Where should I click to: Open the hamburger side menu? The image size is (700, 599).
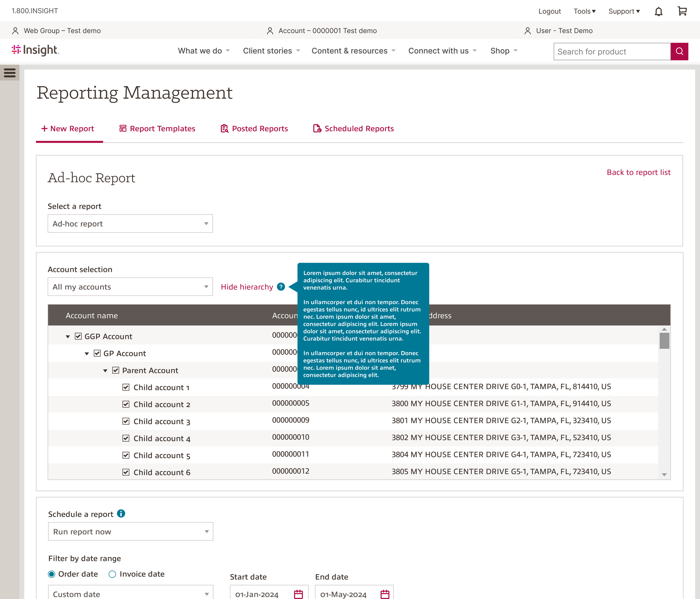point(10,72)
